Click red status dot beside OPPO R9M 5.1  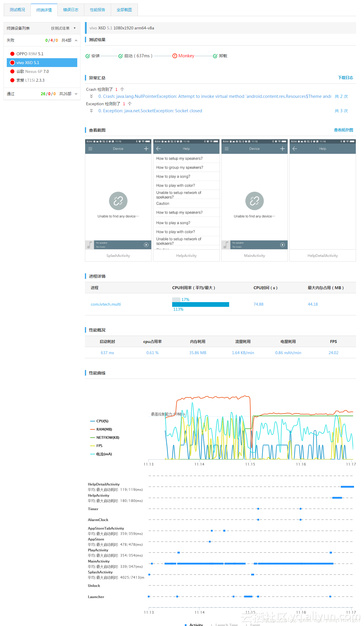click(x=12, y=54)
